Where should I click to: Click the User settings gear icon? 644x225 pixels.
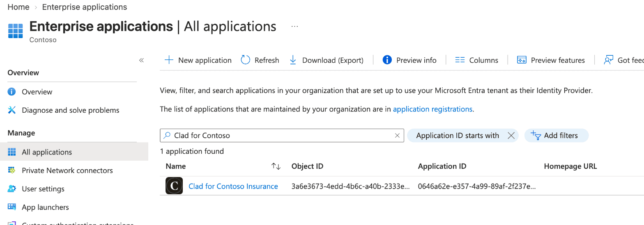[x=12, y=189]
